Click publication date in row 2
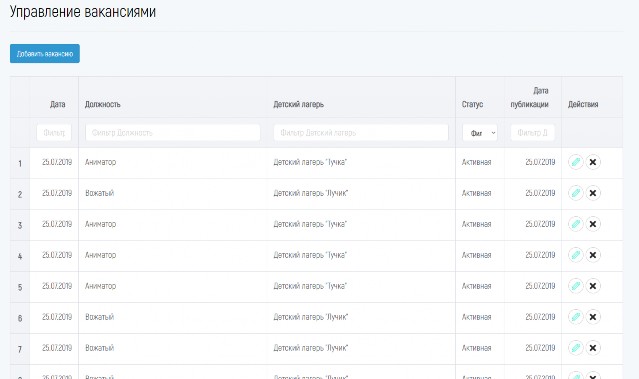 click(x=540, y=193)
